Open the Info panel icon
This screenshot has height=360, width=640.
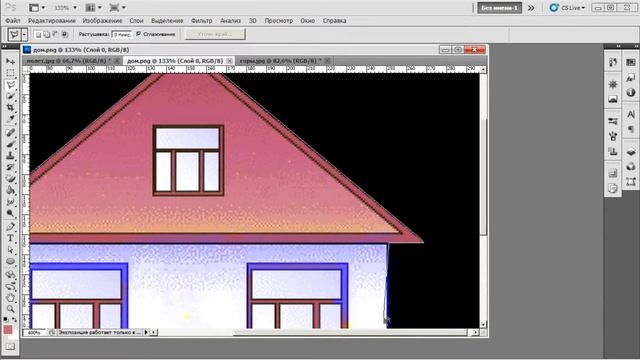(631, 93)
